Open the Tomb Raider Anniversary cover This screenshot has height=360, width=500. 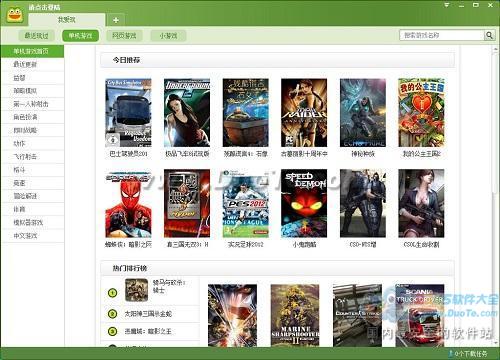tap(304, 113)
